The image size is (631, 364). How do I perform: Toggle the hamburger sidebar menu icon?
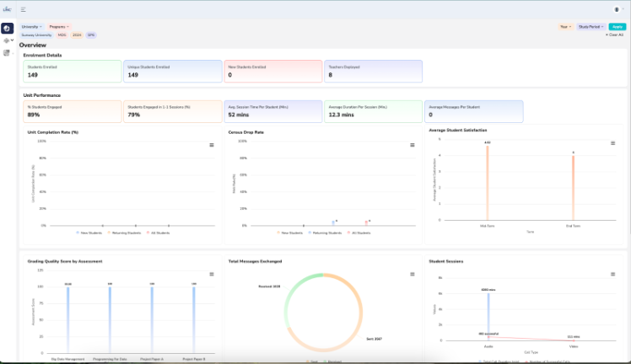(24, 9)
